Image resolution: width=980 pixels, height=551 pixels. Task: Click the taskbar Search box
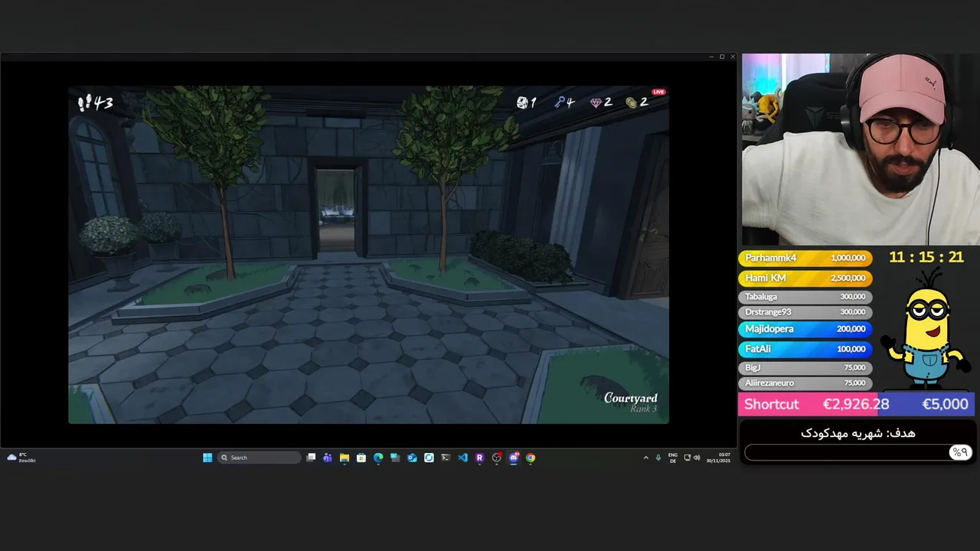259,458
